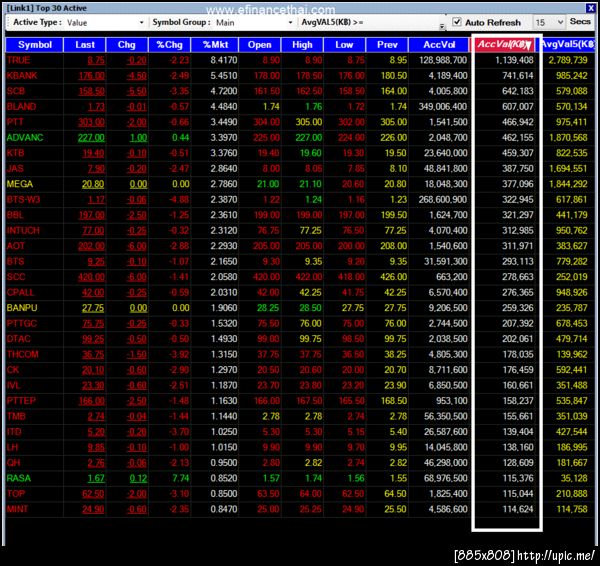Sort by the High column header

point(302,45)
